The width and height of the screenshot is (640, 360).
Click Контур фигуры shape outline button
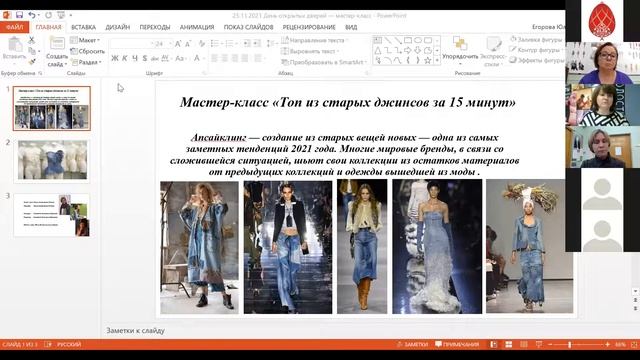click(x=535, y=50)
